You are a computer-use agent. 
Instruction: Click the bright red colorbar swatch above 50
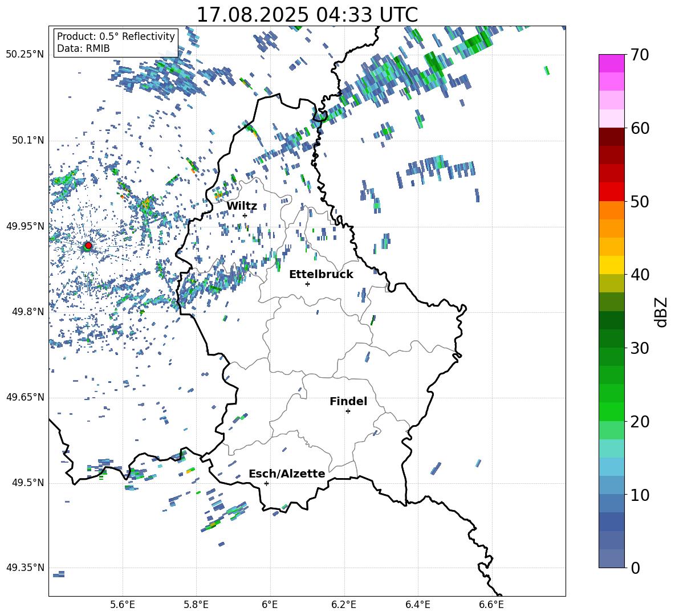(x=611, y=192)
